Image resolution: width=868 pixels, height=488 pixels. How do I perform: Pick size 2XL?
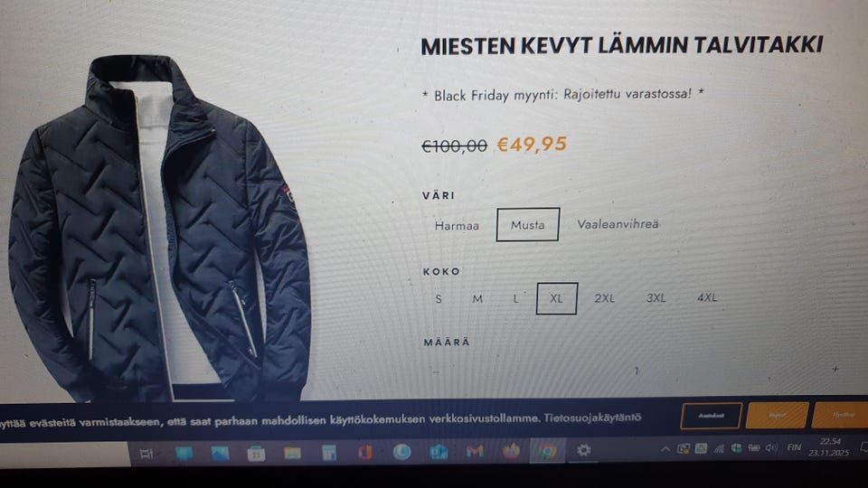pyautogui.click(x=605, y=298)
